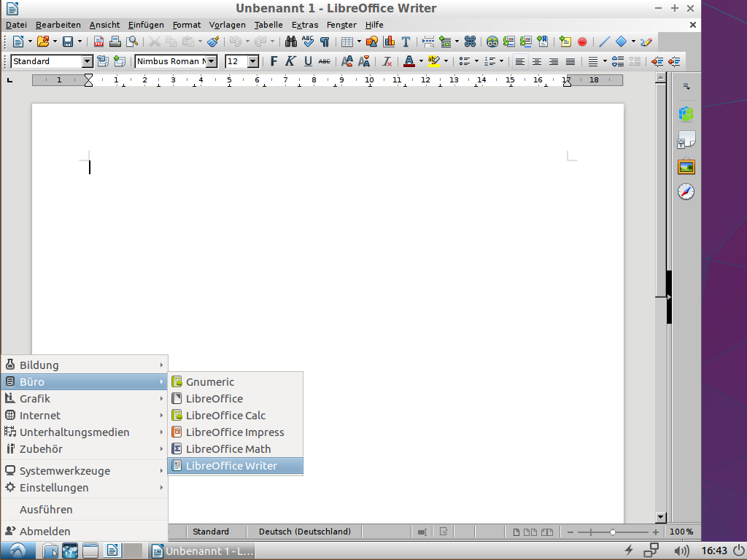
Task: Insert a page break
Action: pos(428,42)
